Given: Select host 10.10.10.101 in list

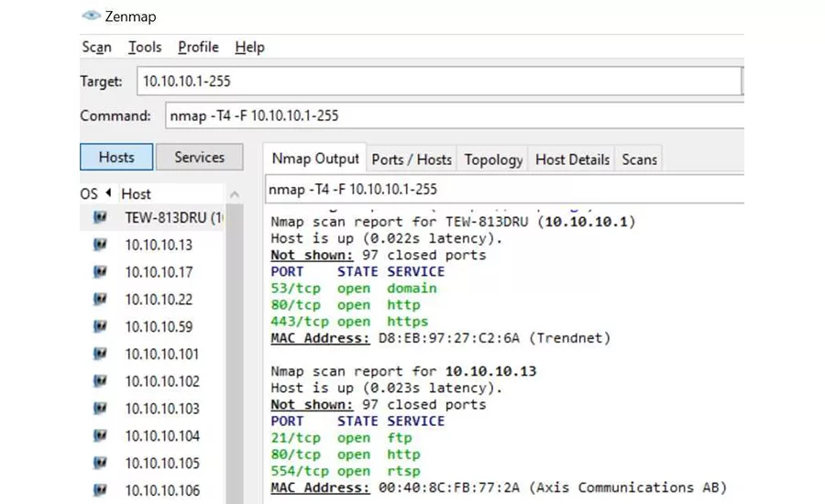Looking at the screenshot, I should coord(162,354).
